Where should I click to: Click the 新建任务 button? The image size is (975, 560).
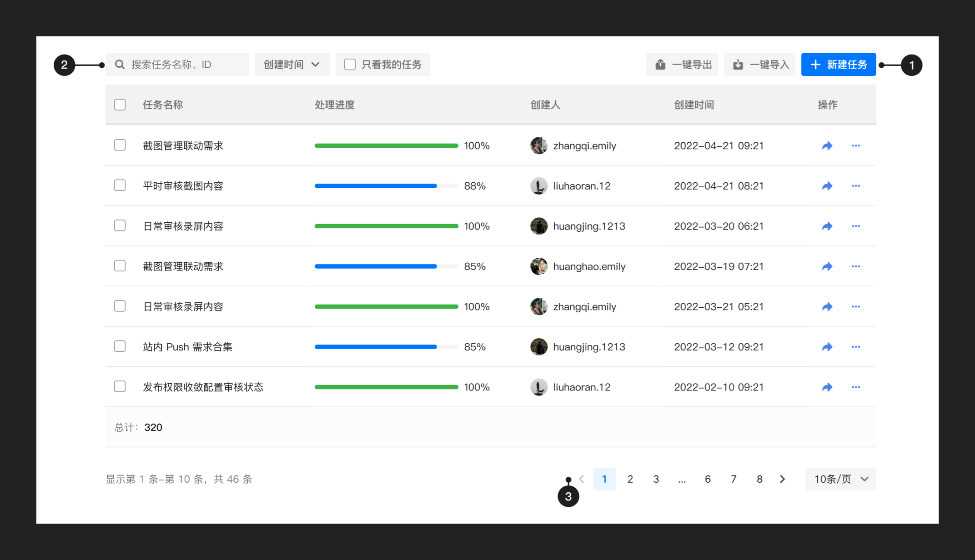tap(838, 65)
